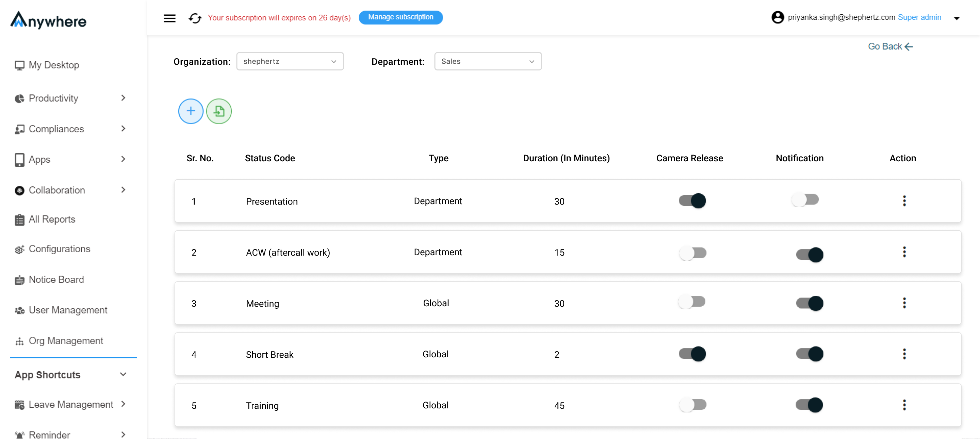This screenshot has height=439, width=980.
Task: Click the All Reports clipboard icon
Action: coord(19,220)
